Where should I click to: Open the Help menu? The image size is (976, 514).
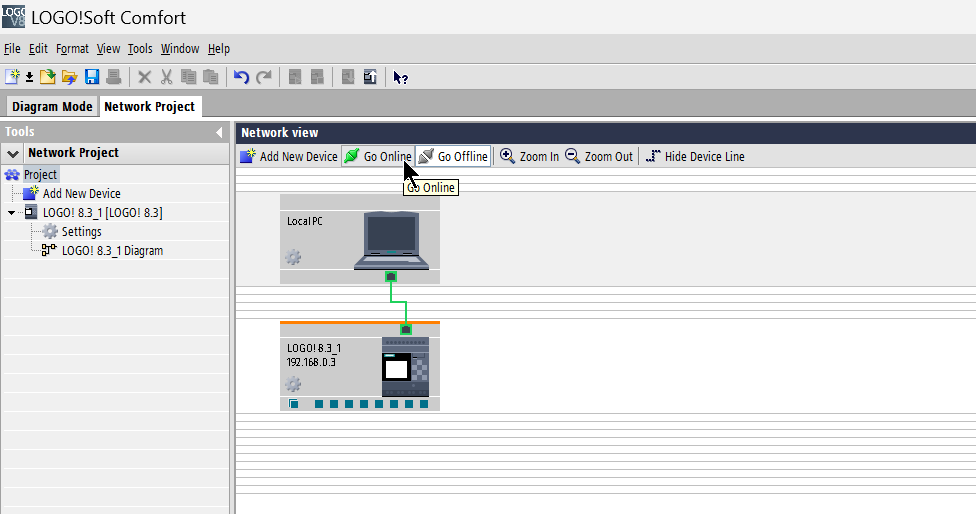pyautogui.click(x=218, y=49)
